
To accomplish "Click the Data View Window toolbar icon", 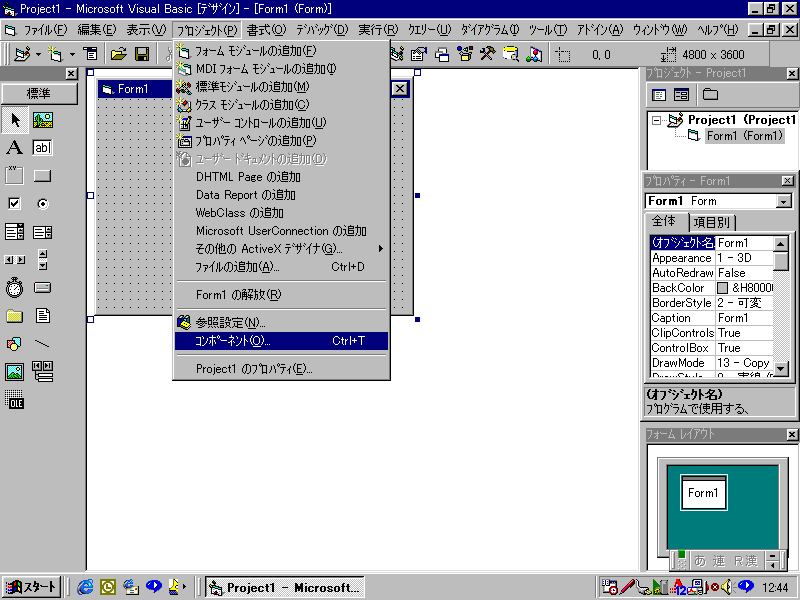I will tap(511, 54).
